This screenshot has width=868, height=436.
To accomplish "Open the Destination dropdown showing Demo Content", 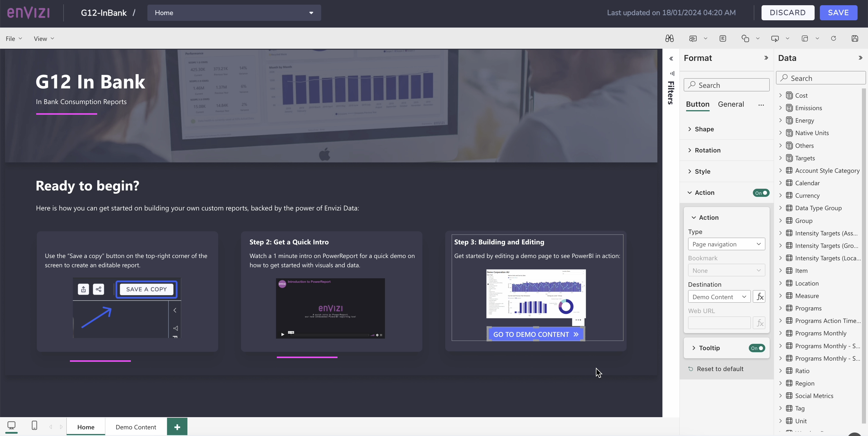I will (x=719, y=297).
